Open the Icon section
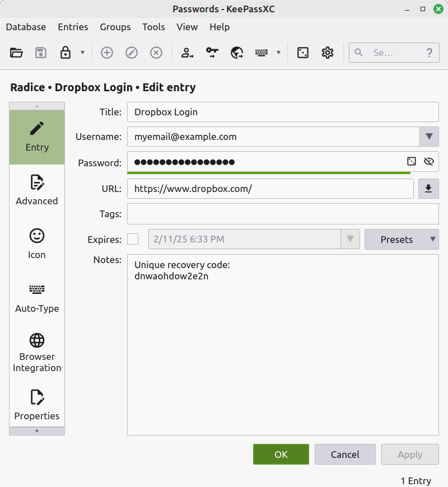The height and width of the screenshot is (487, 448). coord(37,244)
